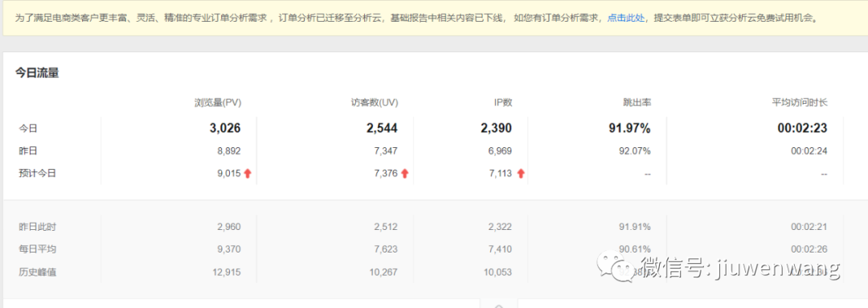Click the 平均访问时长 column header
868x308 pixels.
(x=800, y=102)
